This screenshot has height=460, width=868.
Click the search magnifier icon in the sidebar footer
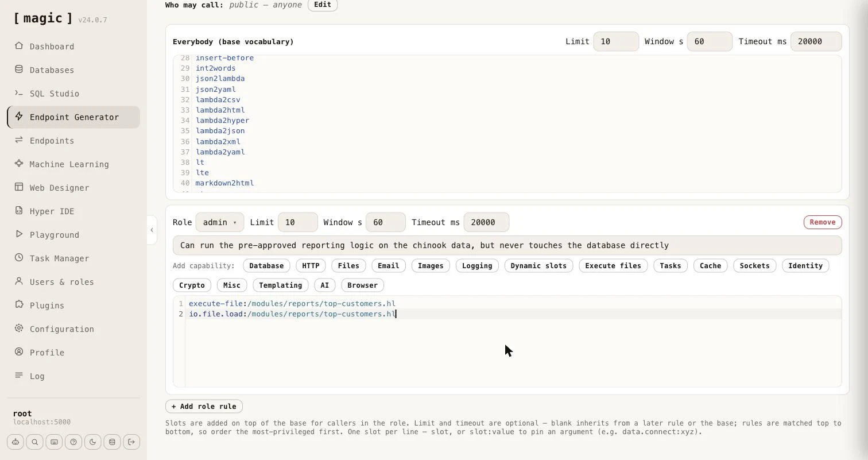[34, 442]
